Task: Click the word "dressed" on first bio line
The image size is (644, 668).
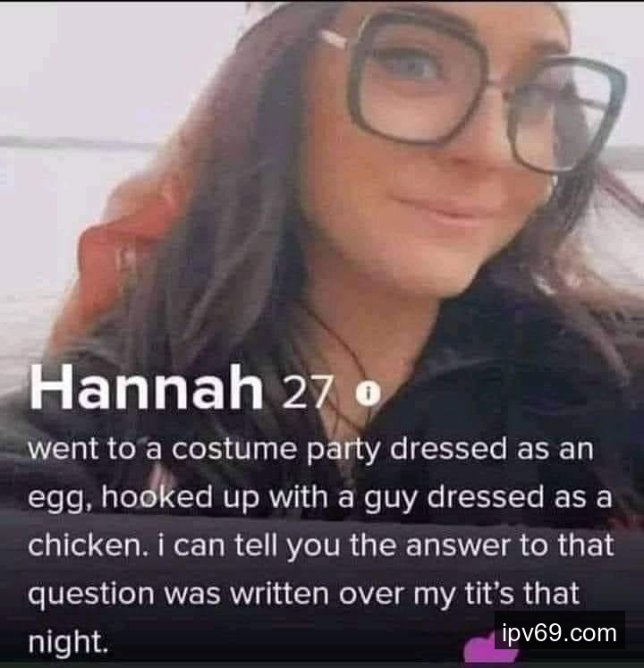Action: [449, 449]
